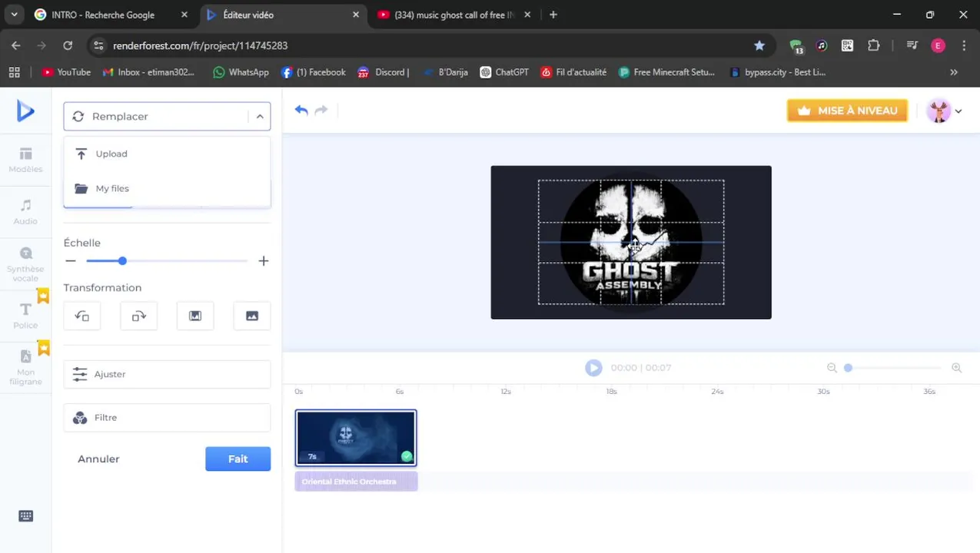This screenshot has height=553, width=980.
Task: Redo the last action
Action: coord(321,111)
